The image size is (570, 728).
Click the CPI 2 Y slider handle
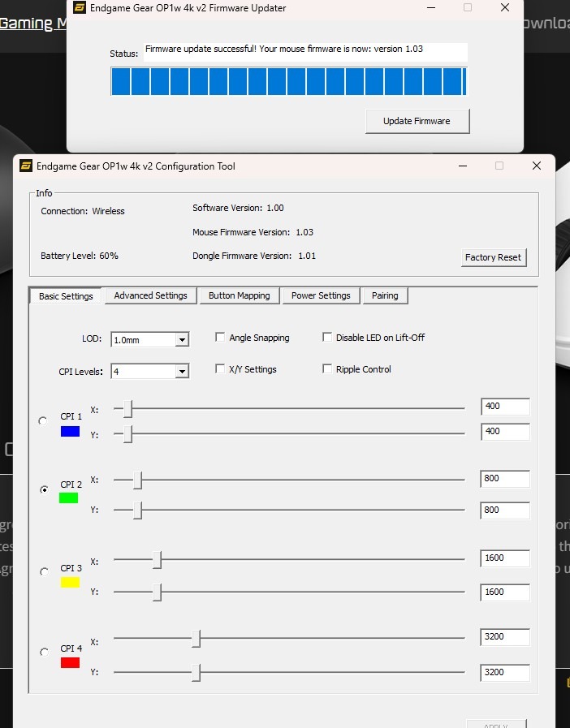137,510
